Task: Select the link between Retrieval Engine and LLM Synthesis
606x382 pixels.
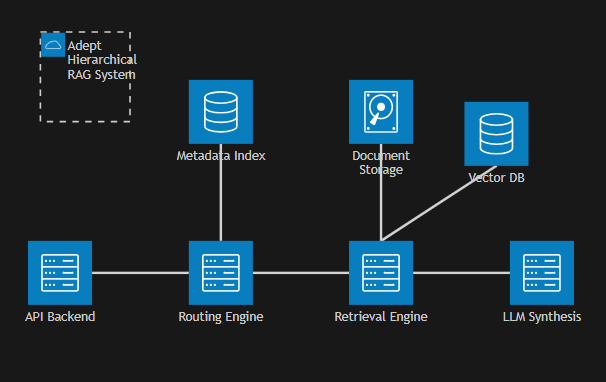Action: pos(461,273)
